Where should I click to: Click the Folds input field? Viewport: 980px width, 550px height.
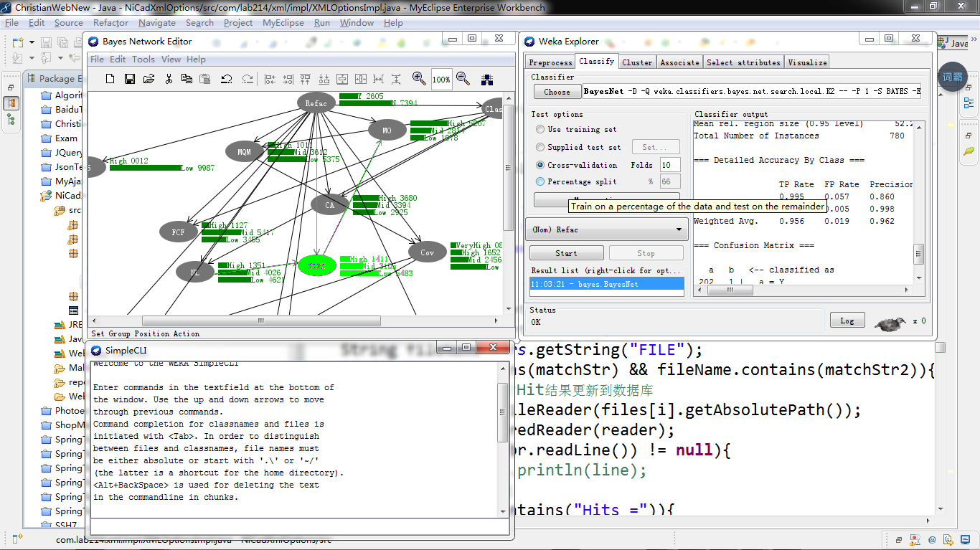pos(669,165)
